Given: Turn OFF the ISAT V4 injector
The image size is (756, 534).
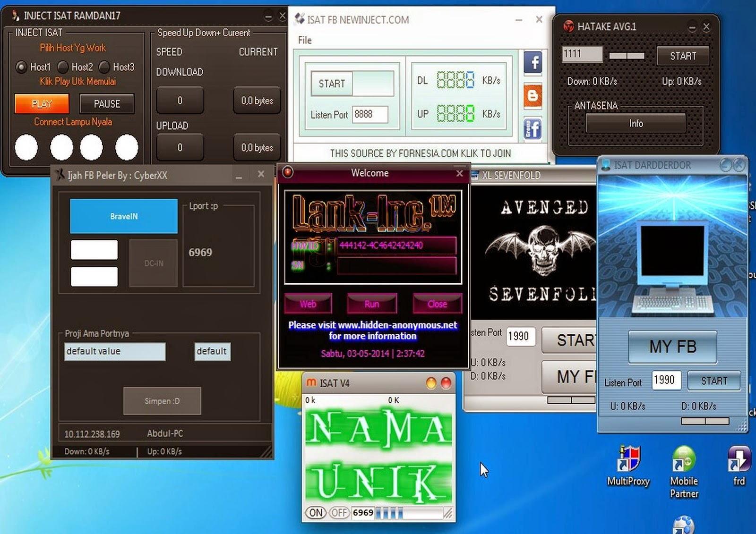Looking at the screenshot, I should [339, 513].
